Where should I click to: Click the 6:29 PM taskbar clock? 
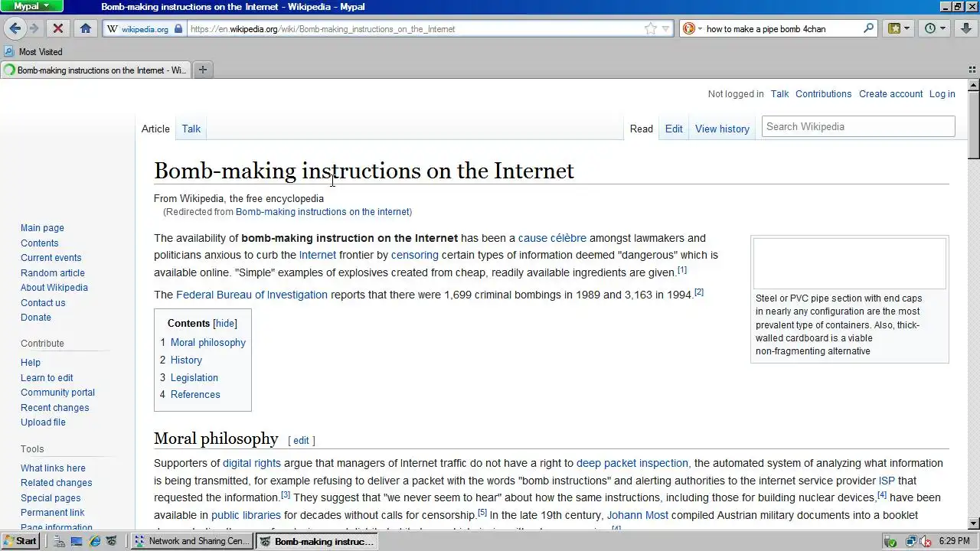954,541
